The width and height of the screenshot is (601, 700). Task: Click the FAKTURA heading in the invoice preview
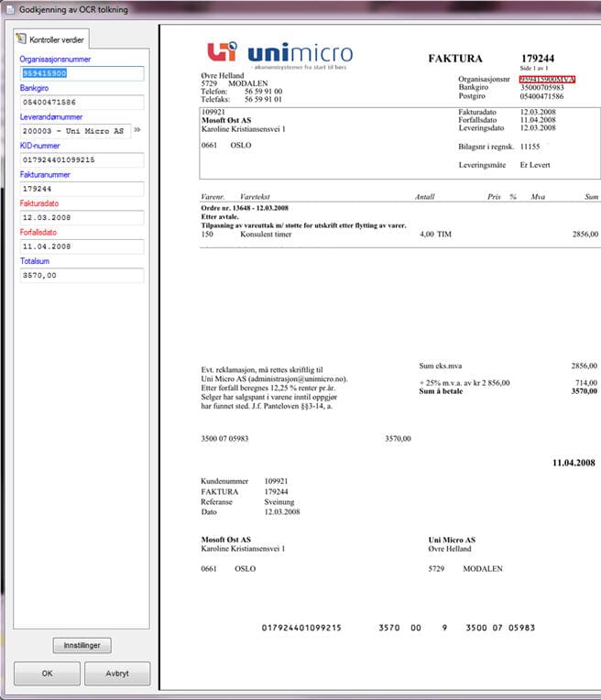455,59
